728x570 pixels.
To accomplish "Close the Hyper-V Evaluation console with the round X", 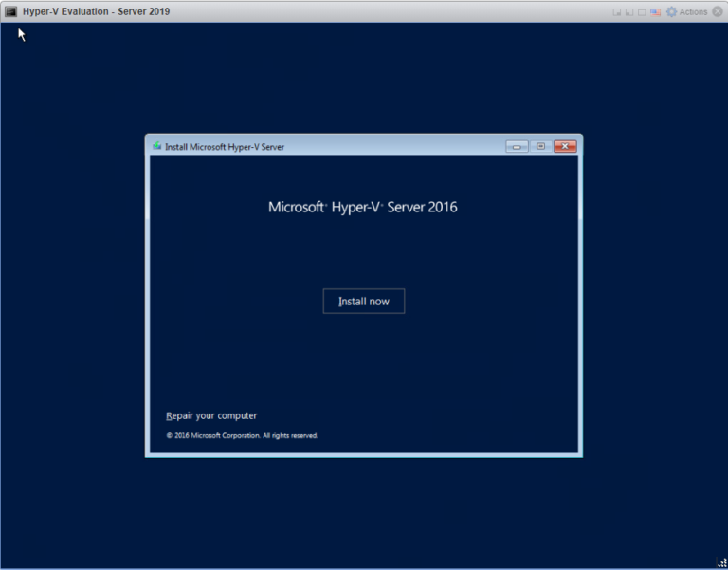I will pyautogui.click(x=718, y=11).
